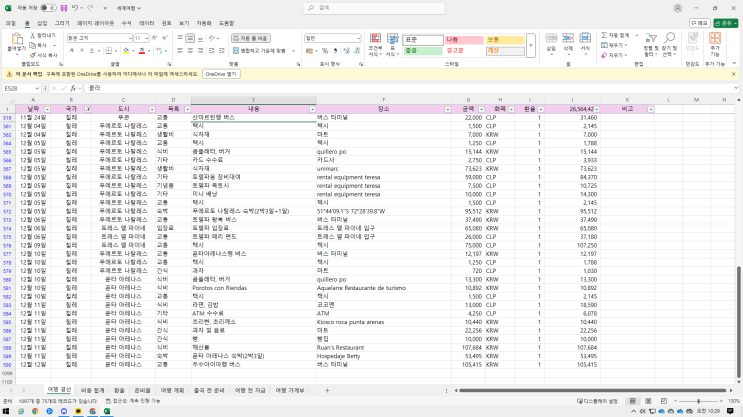Image resolution: width=743 pixels, height=417 pixels.
Task: Click the fill color yellow bucket swatch
Action: pos(126,51)
